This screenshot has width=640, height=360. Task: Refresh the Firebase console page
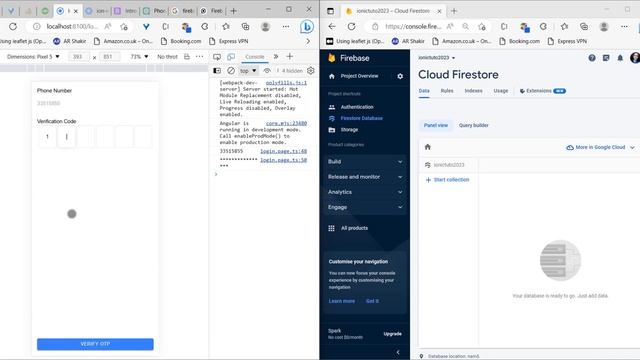pyautogui.click(x=351, y=27)
